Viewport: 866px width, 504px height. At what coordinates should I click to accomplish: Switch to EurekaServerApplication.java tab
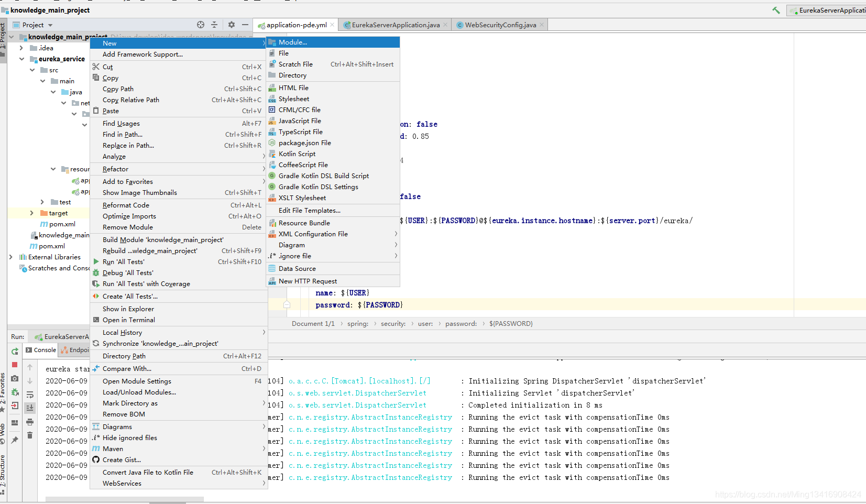point(396,25)
